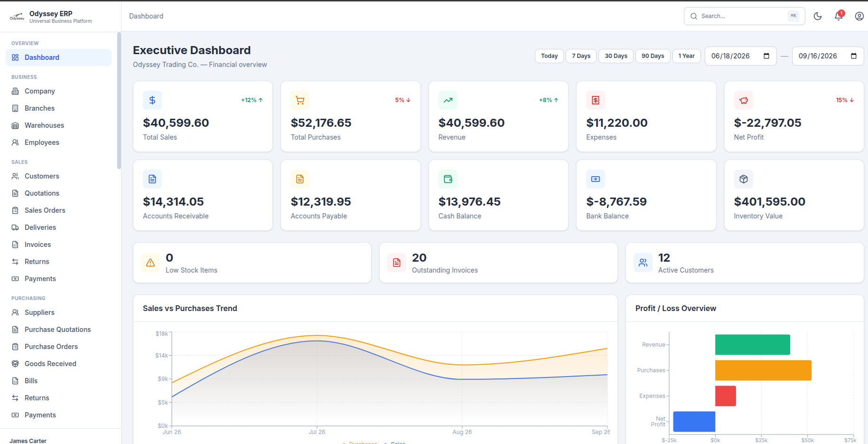Click the banknote icon on Bank Balance card
This screenshot has width=868, height=444.
[x=596, y=179]
